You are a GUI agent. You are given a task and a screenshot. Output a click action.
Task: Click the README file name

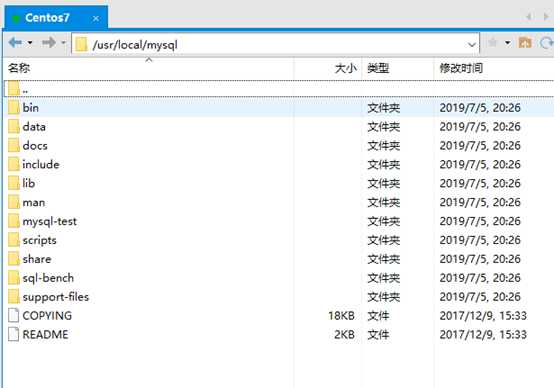[x=46, y=334]
